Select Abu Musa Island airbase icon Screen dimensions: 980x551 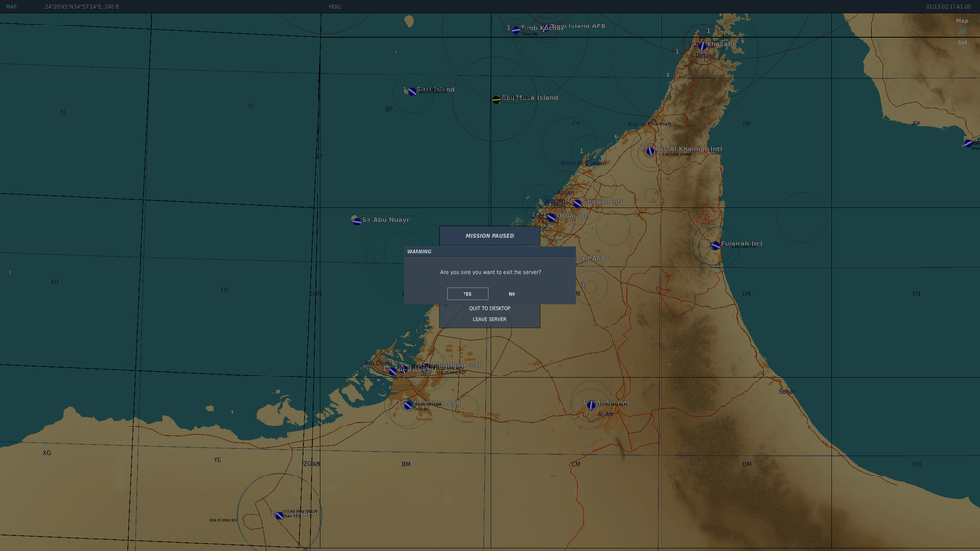point(496,99)
